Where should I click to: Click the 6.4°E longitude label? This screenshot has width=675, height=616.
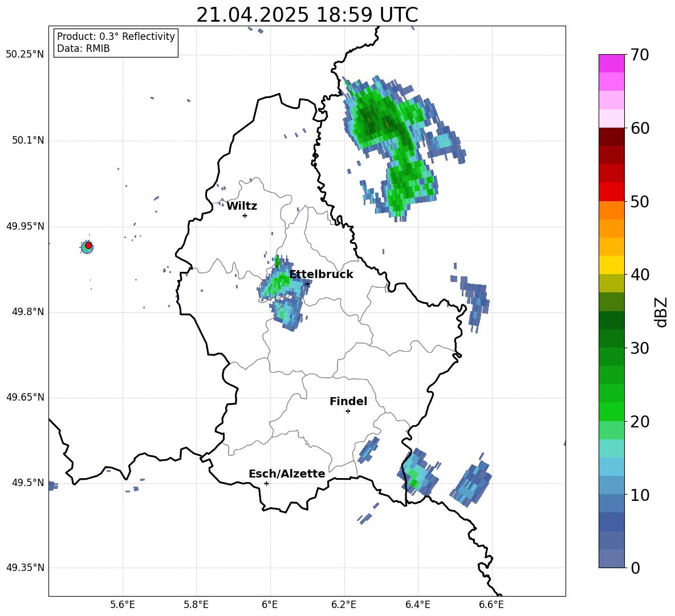pyautogui.click(x=417, y=605)
